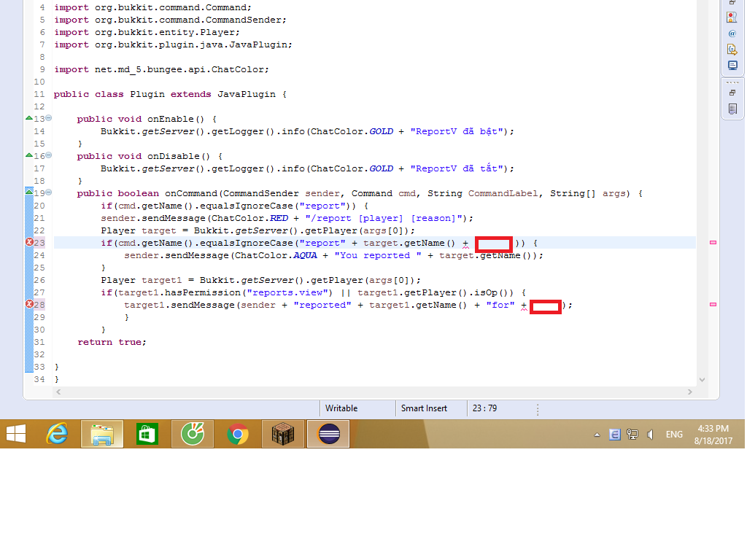The image size is (747, 560).
Task: Open the Console view icon
Action: coord(732,65)
